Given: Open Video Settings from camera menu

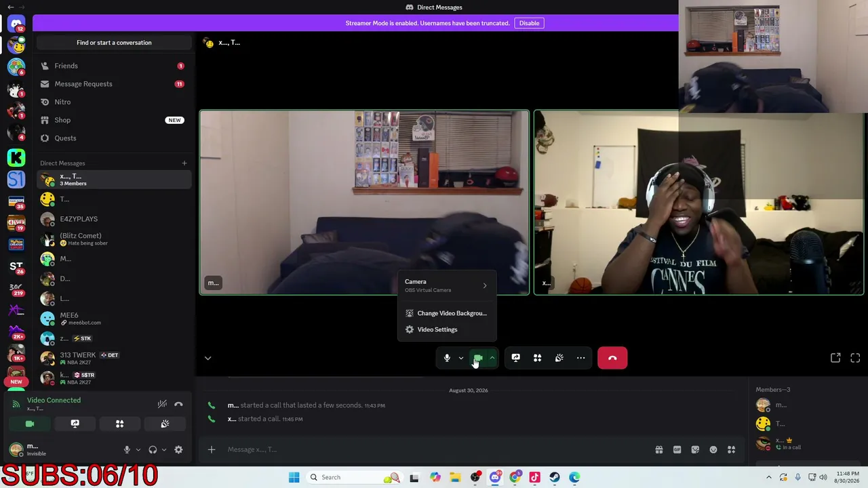Looking at the screenshot, I should point(447,329).
